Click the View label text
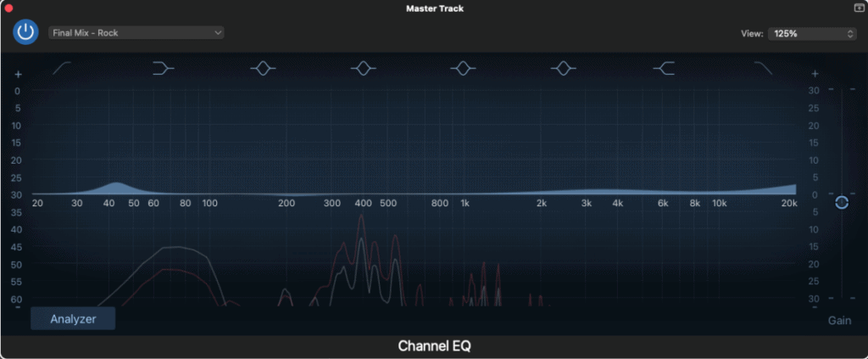The image size is (868, 359). [x=753, y=33]
